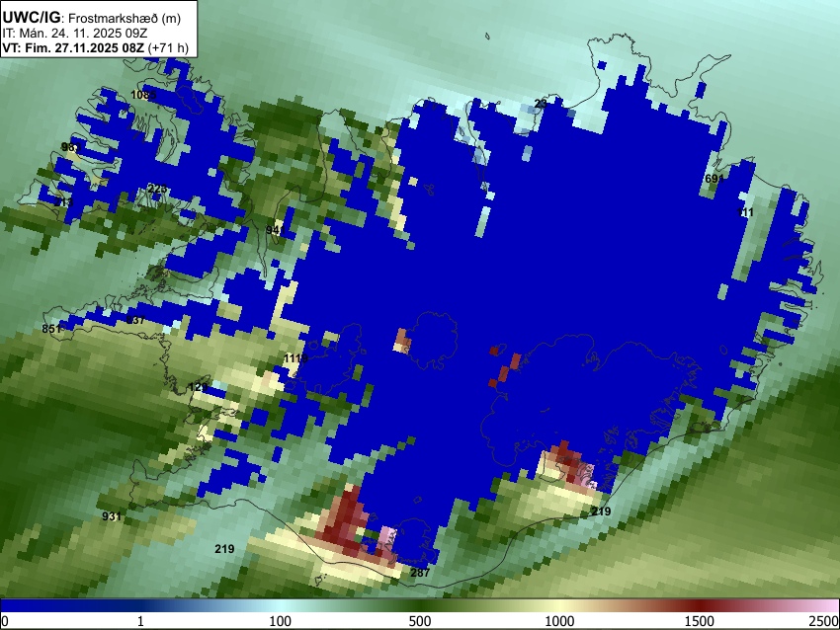Click the 100 label on the scale

click(x=280, y=621)
